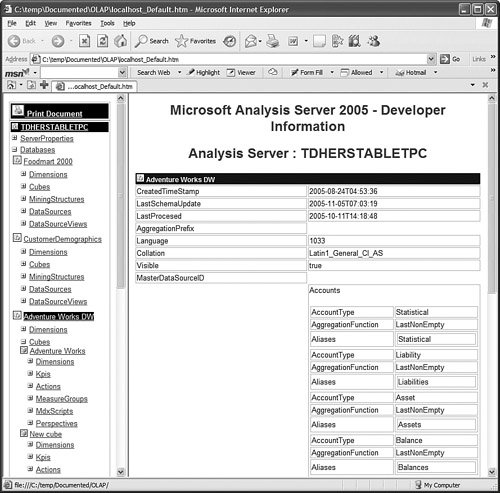Expand the ServerProperties tree node
This screenshot has width=500, height=493.
pos(14,137)
